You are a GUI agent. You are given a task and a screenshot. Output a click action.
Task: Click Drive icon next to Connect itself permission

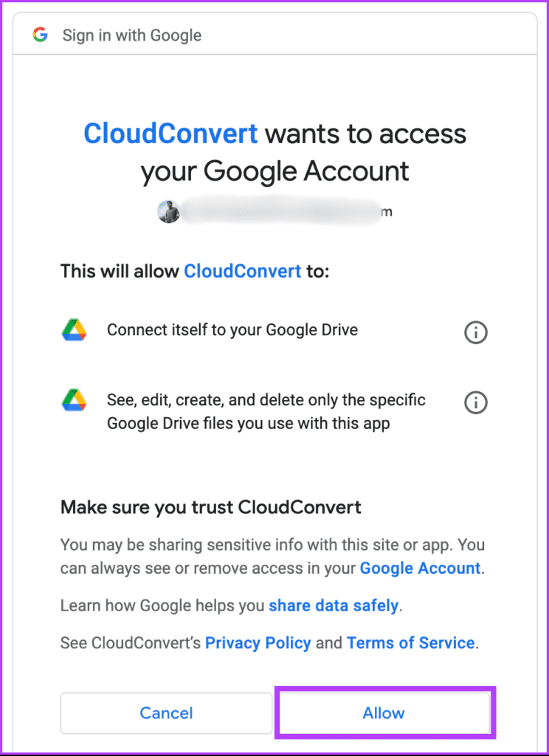(x=75, y=330)
